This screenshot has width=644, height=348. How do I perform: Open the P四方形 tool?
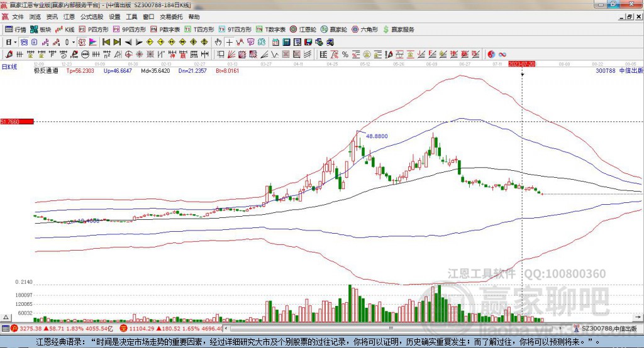pyautogui.click(x=94, y=29)
